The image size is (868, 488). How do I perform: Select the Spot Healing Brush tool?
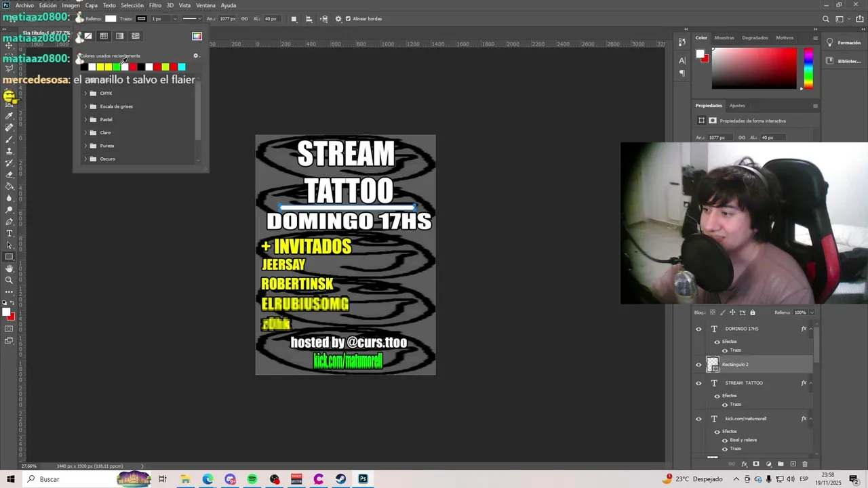coord(9,127)
